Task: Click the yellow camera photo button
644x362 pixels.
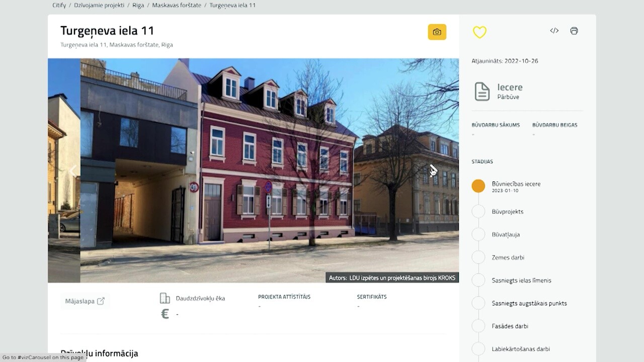Action: [437, 32]
